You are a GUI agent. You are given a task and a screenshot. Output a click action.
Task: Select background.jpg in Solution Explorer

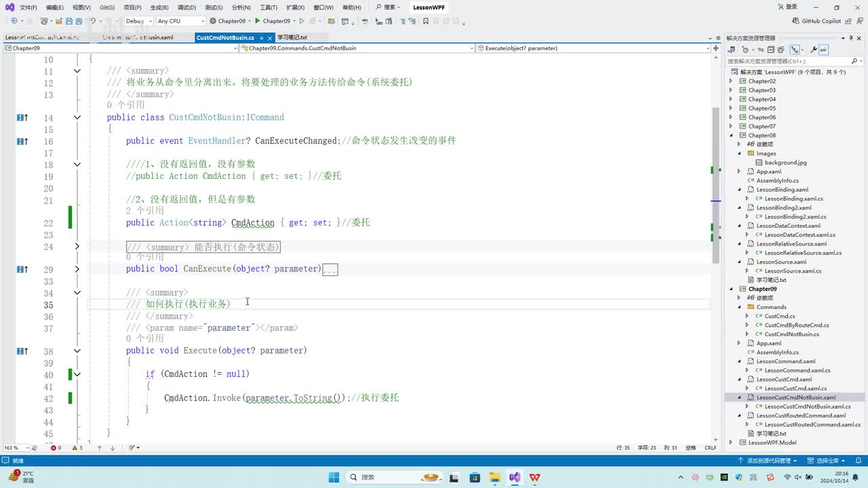pyautogui.click(x=785, y=163)
